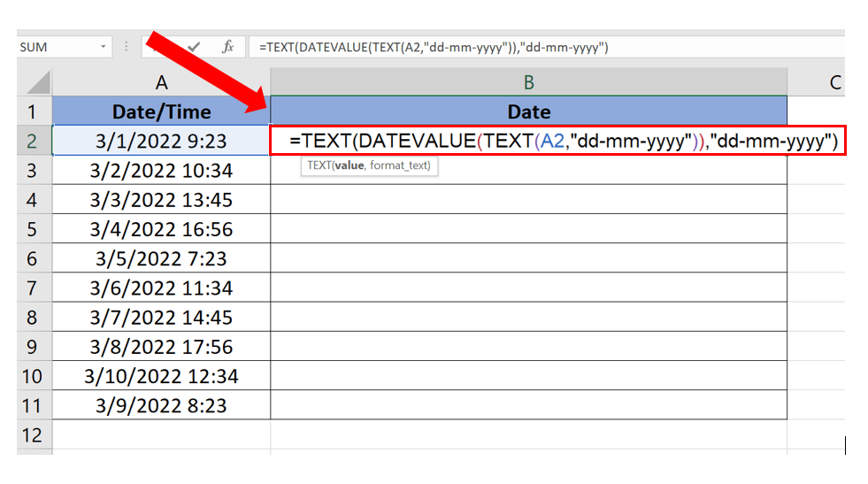This screenshot has height=484, width=868.
Task: Click the formula bar options dots handle
Action: pyautogui.click(x=127, y=47)
